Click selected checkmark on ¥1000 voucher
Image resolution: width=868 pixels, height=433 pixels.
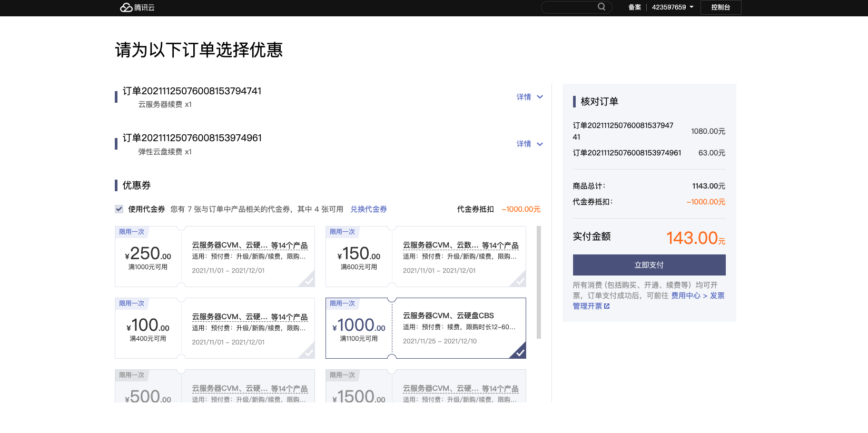(x=519, y=352)
